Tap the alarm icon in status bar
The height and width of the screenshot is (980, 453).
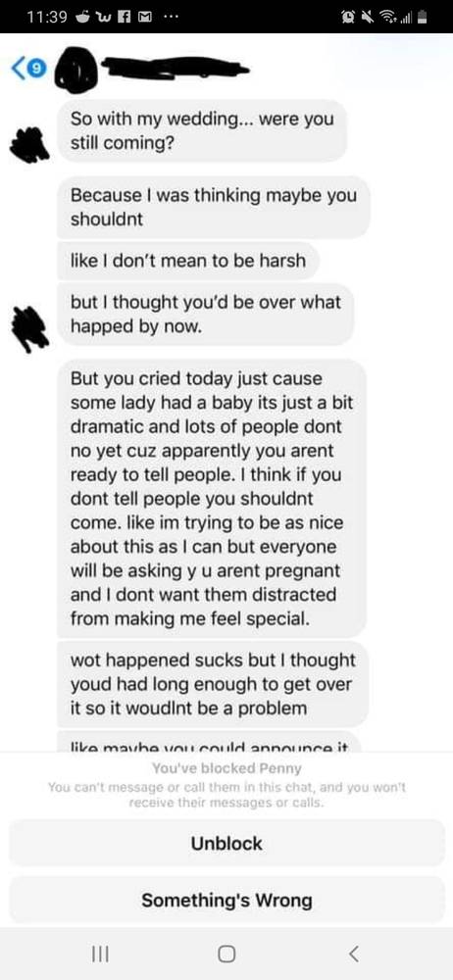pos(347,18)
